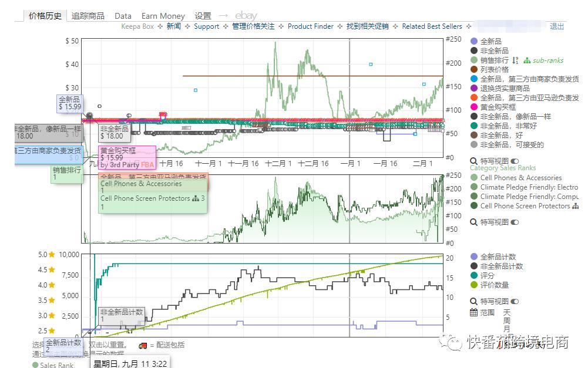Select 月 (month) in the range list
This screenshot has height=368, width=588.
point(506,329)
